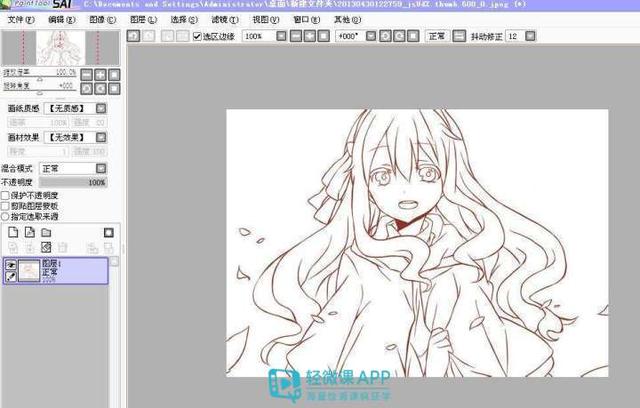This screenshot has width=640, height=408.
Task: Click the flip view icon beside 正常
Action: (459, 36)
